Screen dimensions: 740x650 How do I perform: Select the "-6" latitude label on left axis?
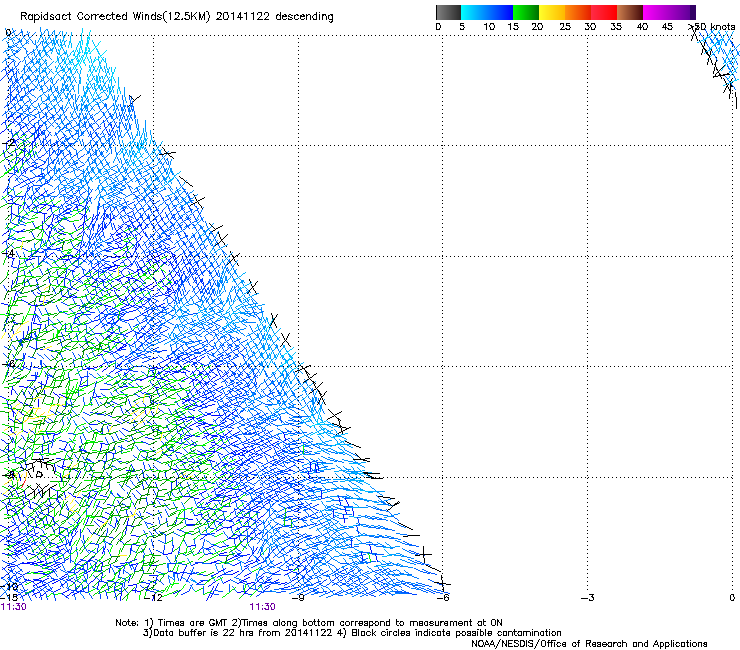(9, 364)
